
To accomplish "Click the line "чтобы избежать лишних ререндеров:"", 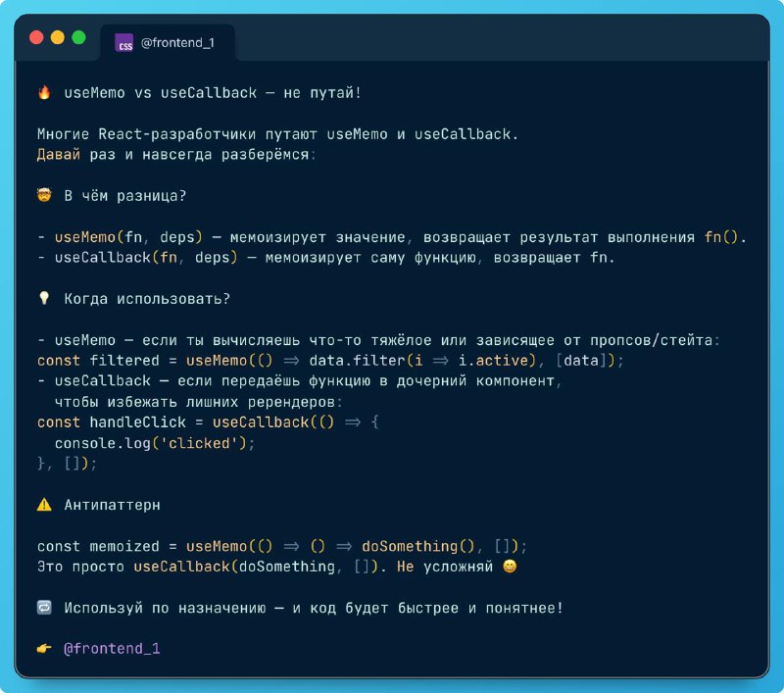I will click(199, 402).
